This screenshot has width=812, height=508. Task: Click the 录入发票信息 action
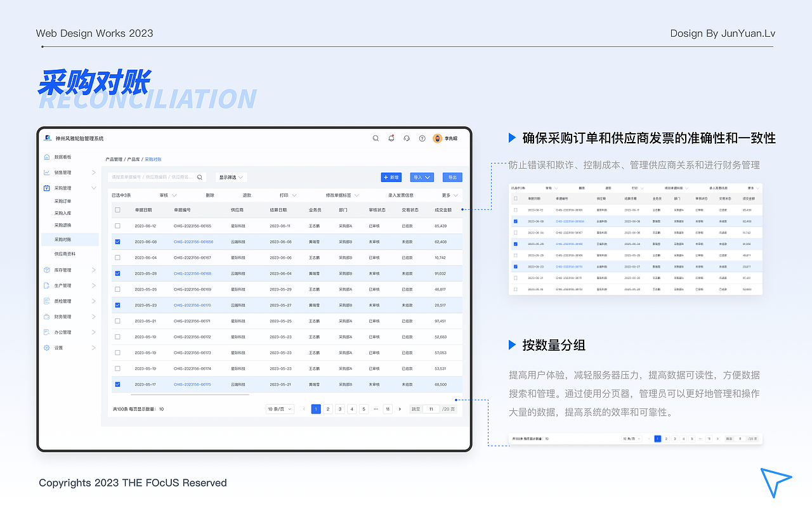click(401, 195)
